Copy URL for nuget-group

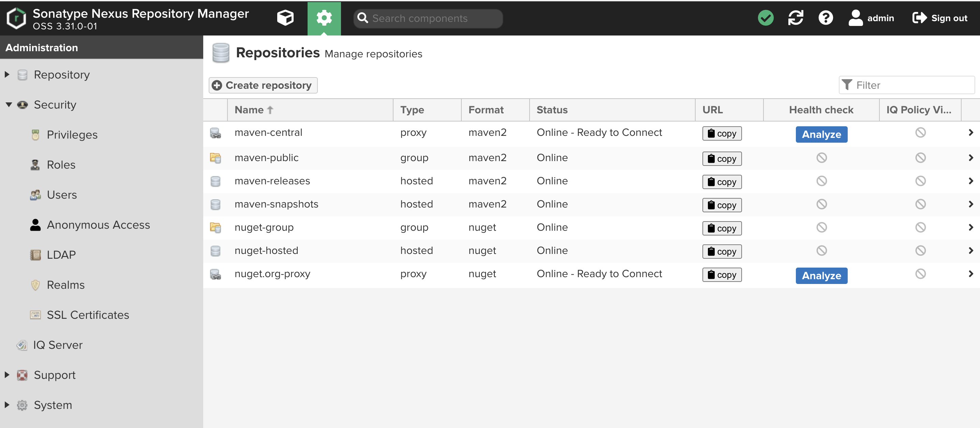pos(722,228)
